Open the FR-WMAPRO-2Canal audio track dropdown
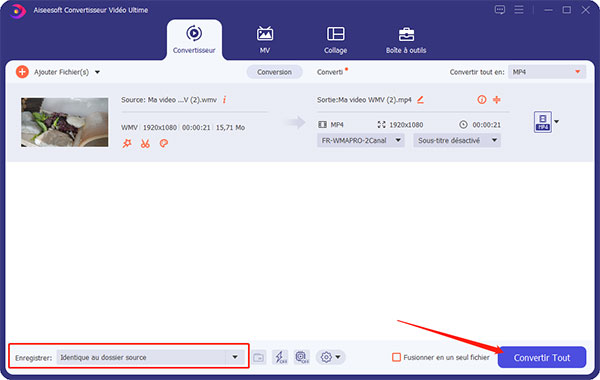600x380 pixels. [x=360, y=140]
